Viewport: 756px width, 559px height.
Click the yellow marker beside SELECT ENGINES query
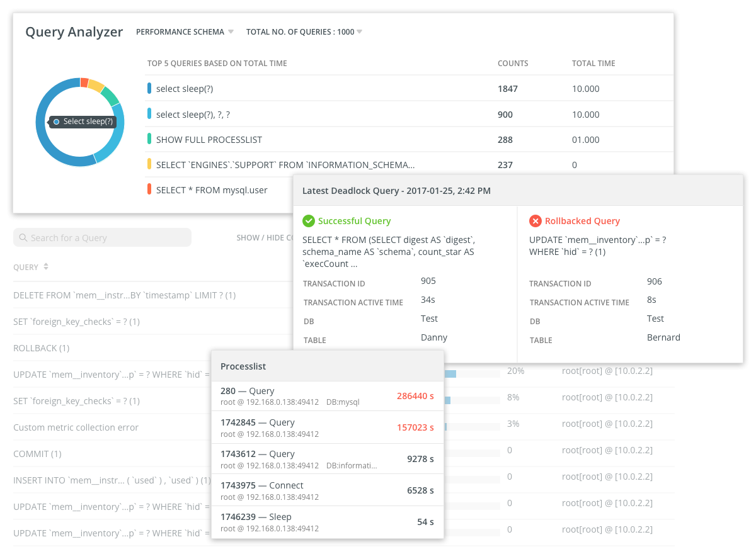tap(149, 164)
